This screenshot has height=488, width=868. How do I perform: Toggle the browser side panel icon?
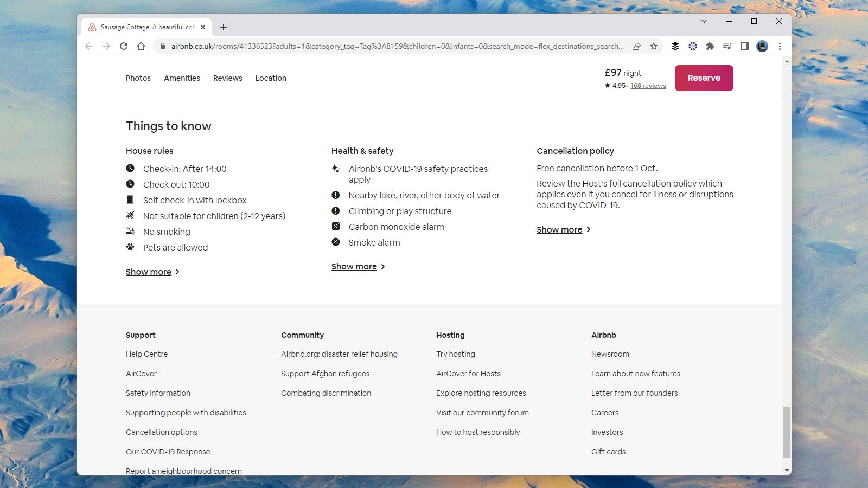[744, 46]
